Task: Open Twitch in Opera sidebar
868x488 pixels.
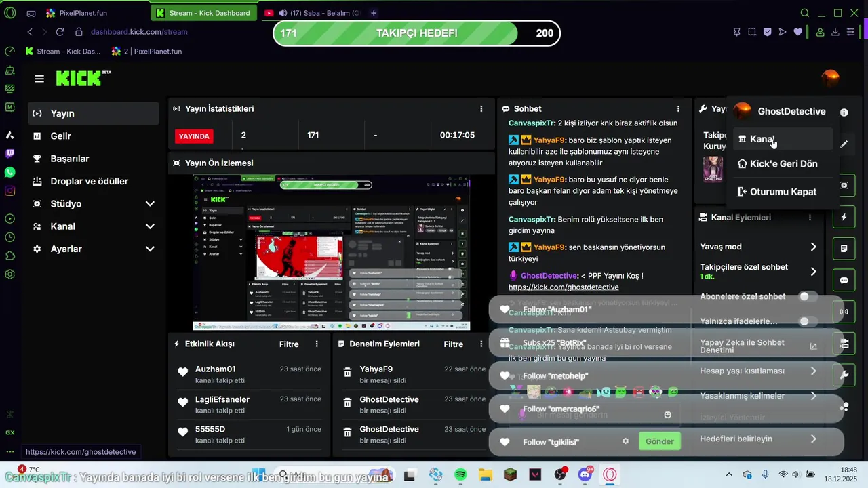Action: (x=9, y=154)
